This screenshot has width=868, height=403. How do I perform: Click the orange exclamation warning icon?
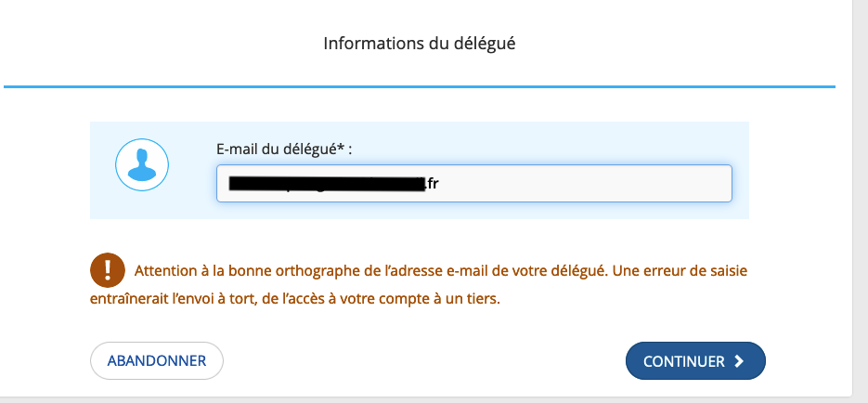click(x=108, y=270)
